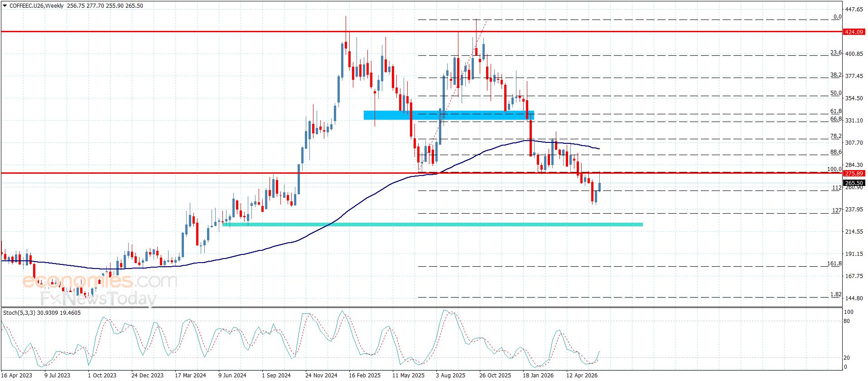Click the 24 Nov 2024 date label
This screenshot has width=868, height=381.
coord(321,375)
